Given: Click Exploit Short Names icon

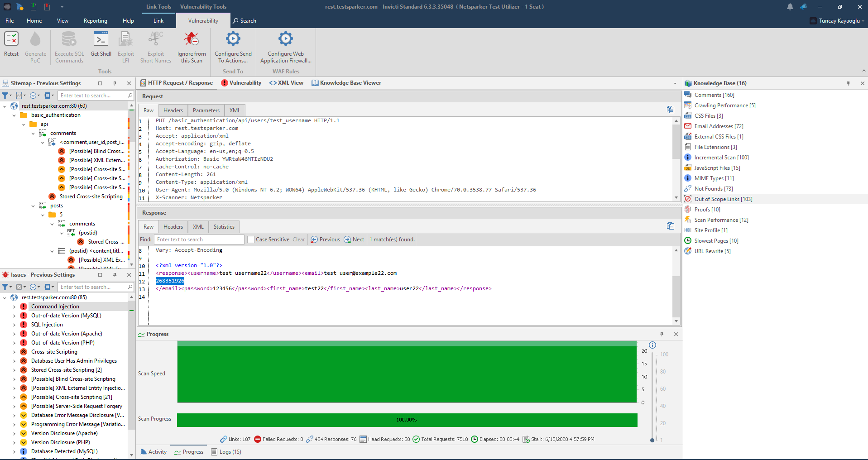Looking at the screenshot, I should click(x=156, y=39).
